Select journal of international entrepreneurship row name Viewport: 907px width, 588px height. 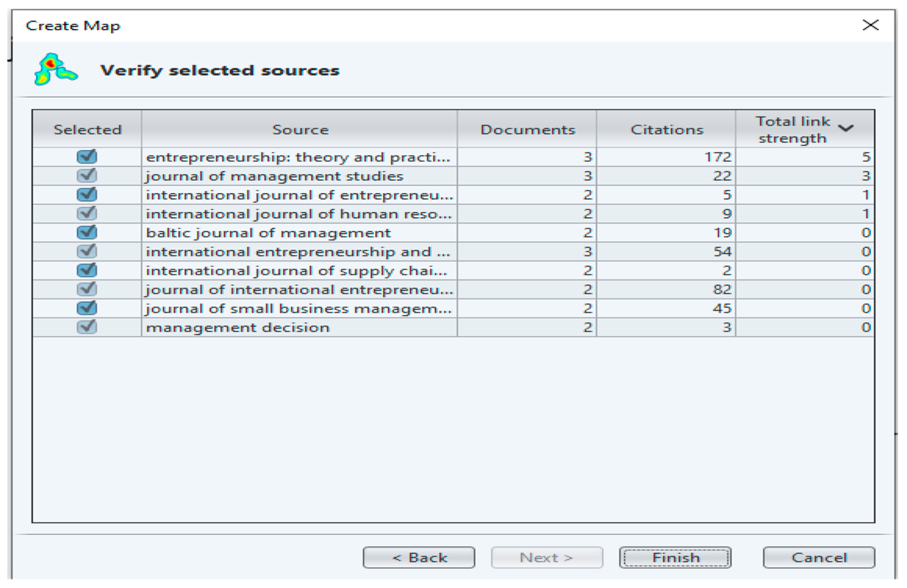299,290
